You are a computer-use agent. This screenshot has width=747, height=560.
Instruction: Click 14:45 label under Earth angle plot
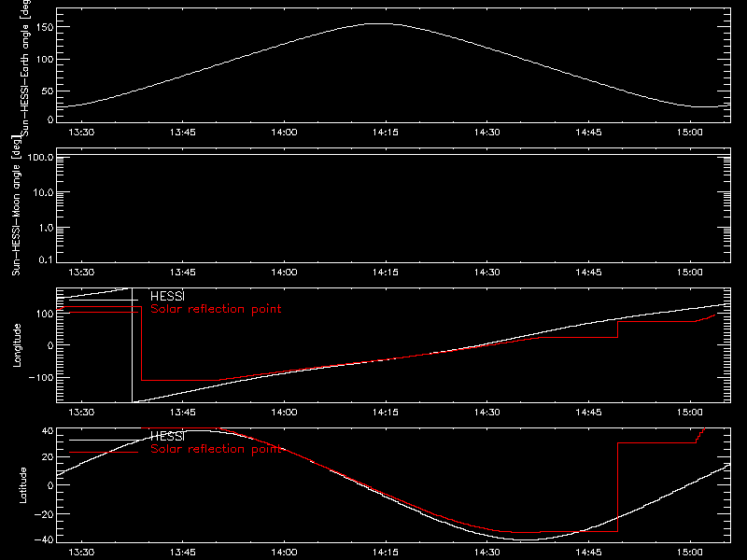[x=588, y=133]
